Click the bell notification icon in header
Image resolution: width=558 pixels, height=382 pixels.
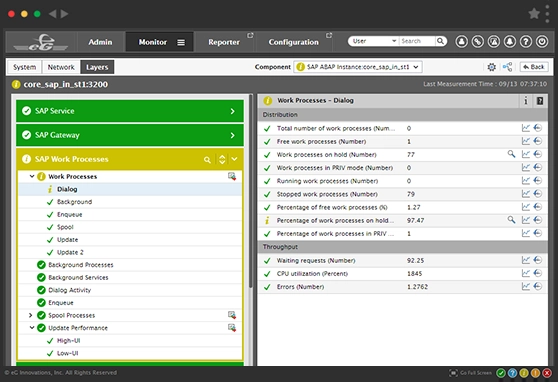pyautogui.click(x=510, y=42)
